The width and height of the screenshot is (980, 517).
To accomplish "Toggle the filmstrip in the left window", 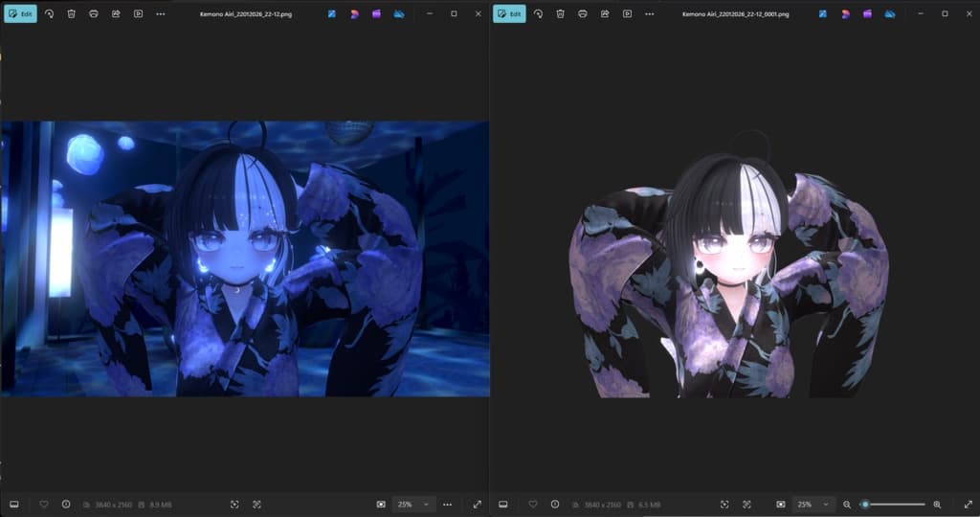I will (x=14, y=504).
